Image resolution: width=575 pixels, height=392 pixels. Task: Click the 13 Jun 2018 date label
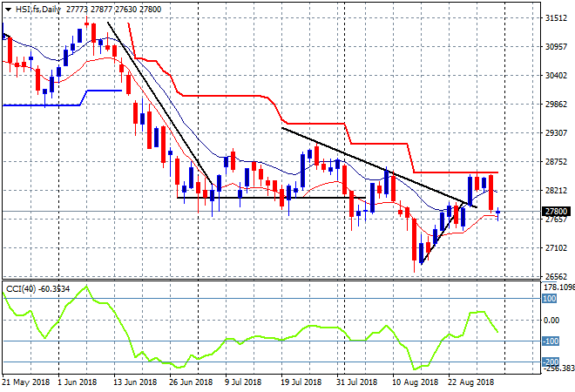coord(135,382)
